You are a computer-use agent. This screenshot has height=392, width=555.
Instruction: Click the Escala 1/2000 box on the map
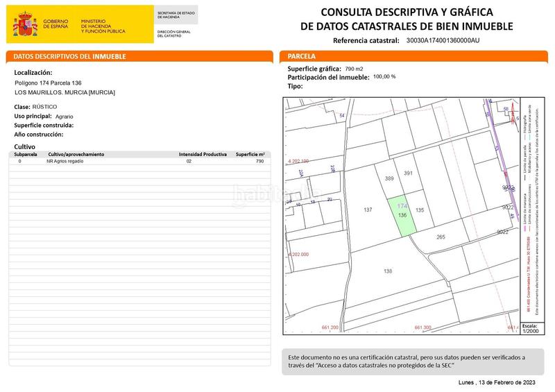529,327
